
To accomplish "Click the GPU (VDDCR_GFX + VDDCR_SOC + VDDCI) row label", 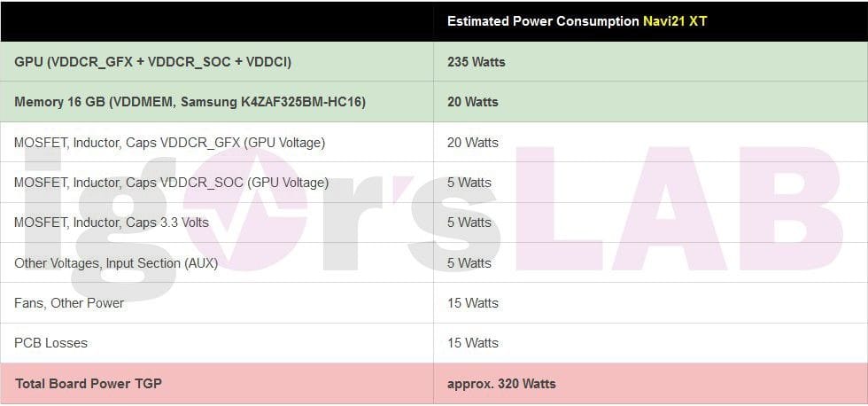I will [x=152, y=62].
